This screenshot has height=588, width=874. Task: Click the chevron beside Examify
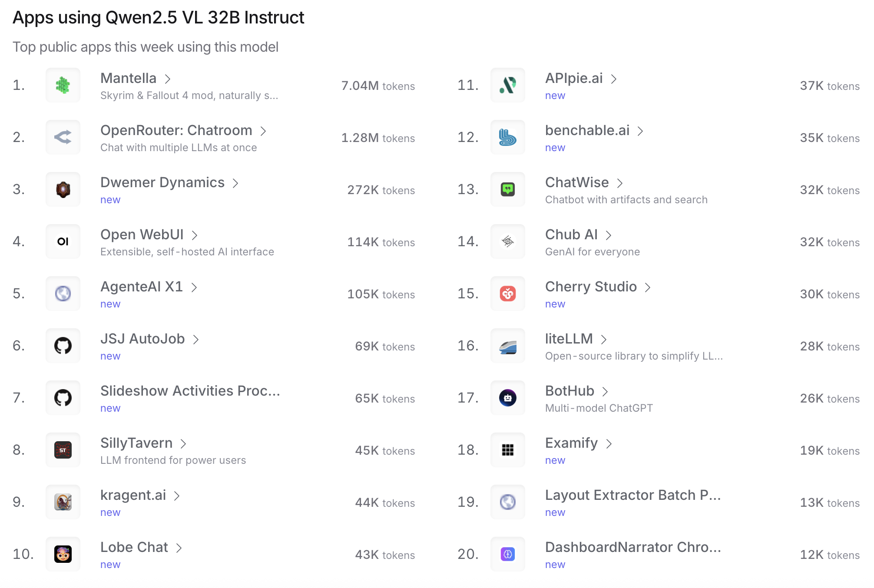[609, 444]
